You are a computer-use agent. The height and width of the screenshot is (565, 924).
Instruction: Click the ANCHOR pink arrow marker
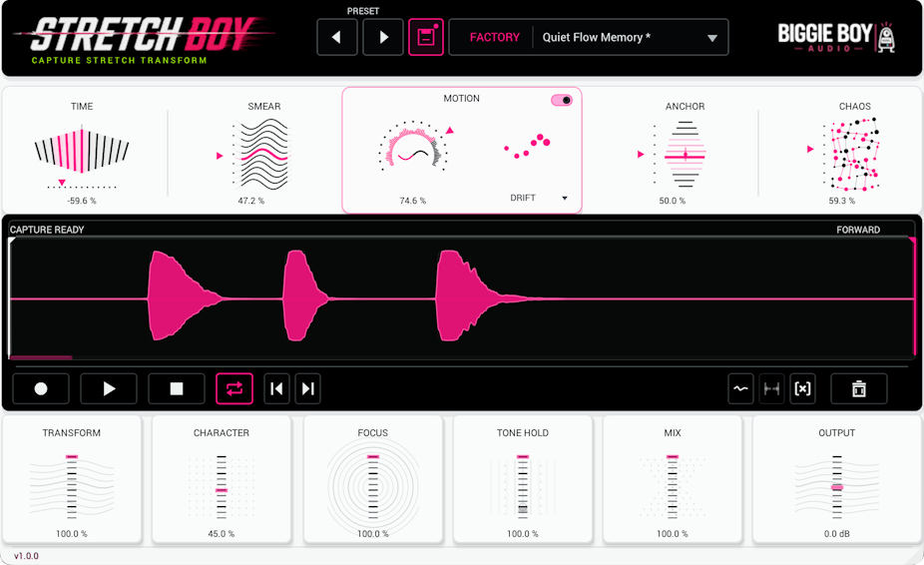[x=642, y=155]
